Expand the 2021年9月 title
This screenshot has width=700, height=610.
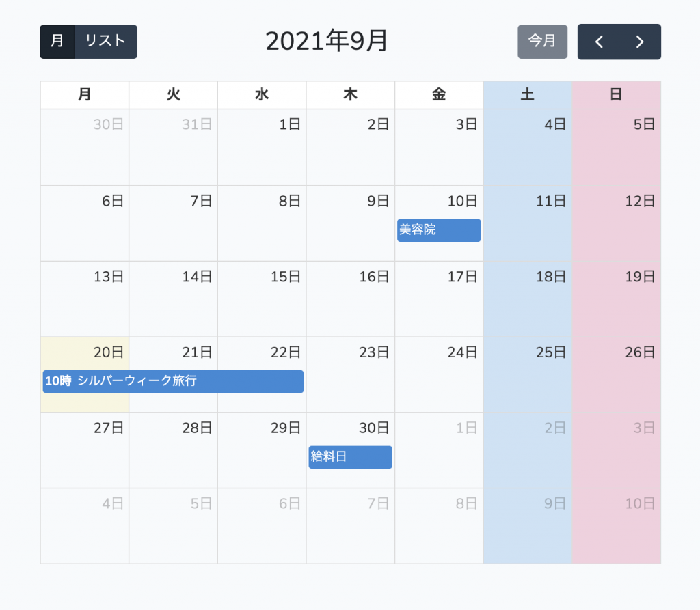pyautogui.click(x=327, y=41)
